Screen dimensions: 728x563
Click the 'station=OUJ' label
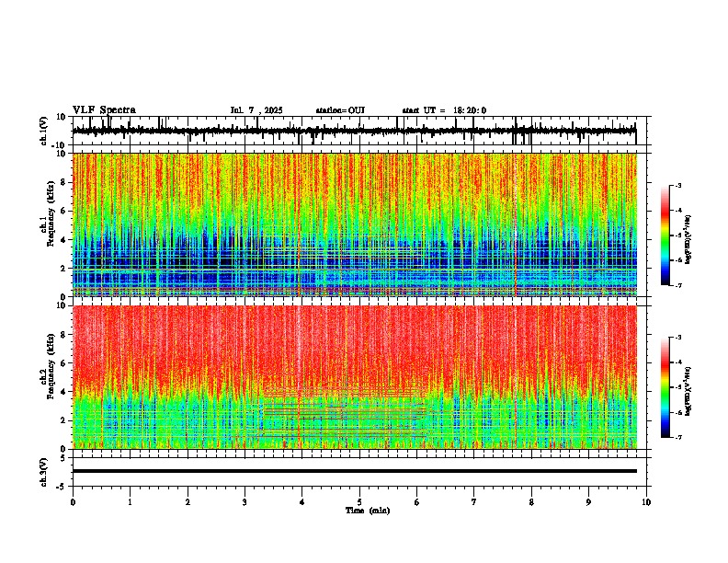[340, 110]
